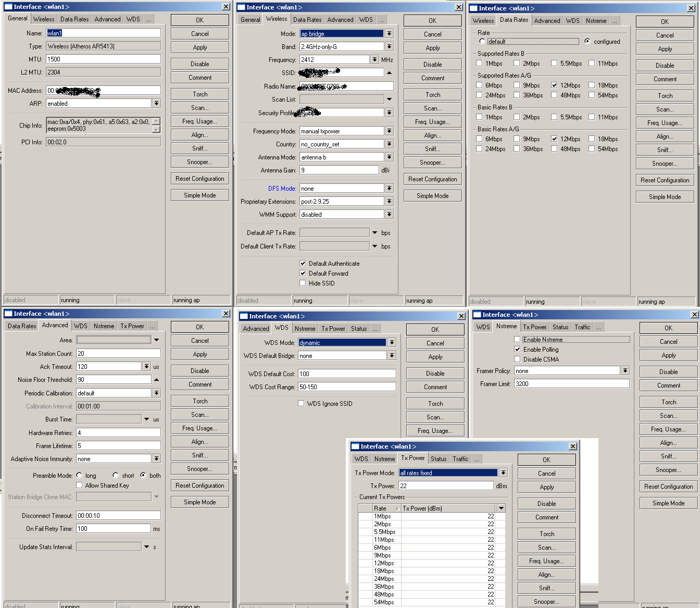
Task: Collapse the SSID field using its up arrow
Action: (x=389, y=72)
